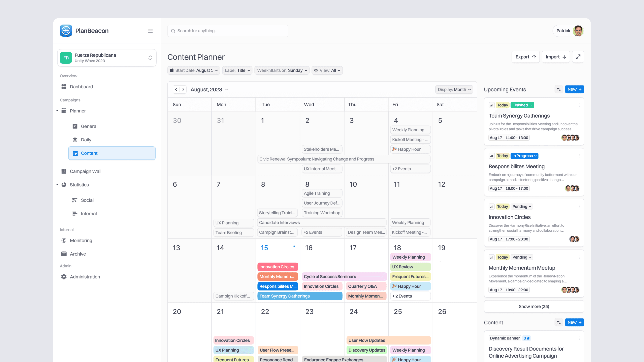Open the Finished status dropdown
This screenshot has width=644, height=362.
tap(522, 105)
